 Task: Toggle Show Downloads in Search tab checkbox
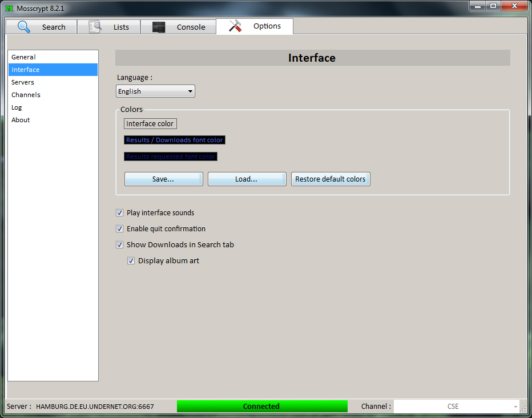pyautogui.click(x=119, y=244)
